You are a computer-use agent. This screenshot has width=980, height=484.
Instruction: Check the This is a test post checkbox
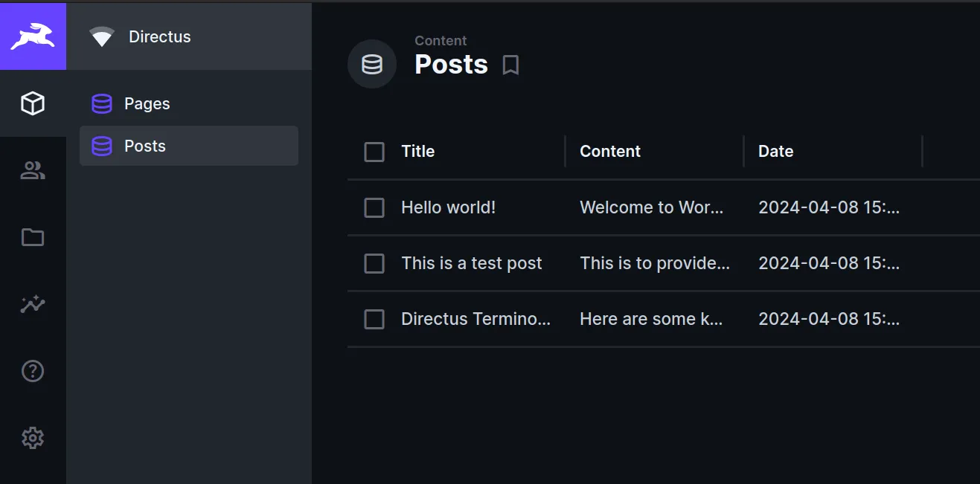coord(374,263)
